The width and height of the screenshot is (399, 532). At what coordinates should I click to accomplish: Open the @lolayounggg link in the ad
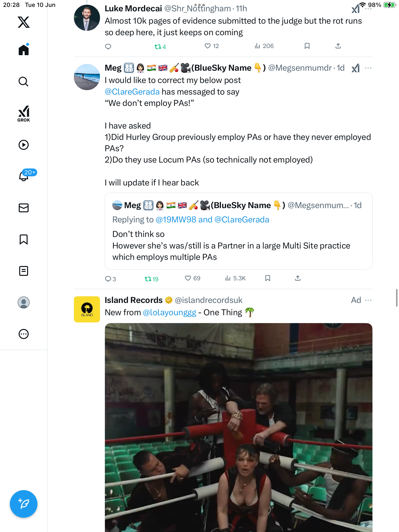[169, 313]
